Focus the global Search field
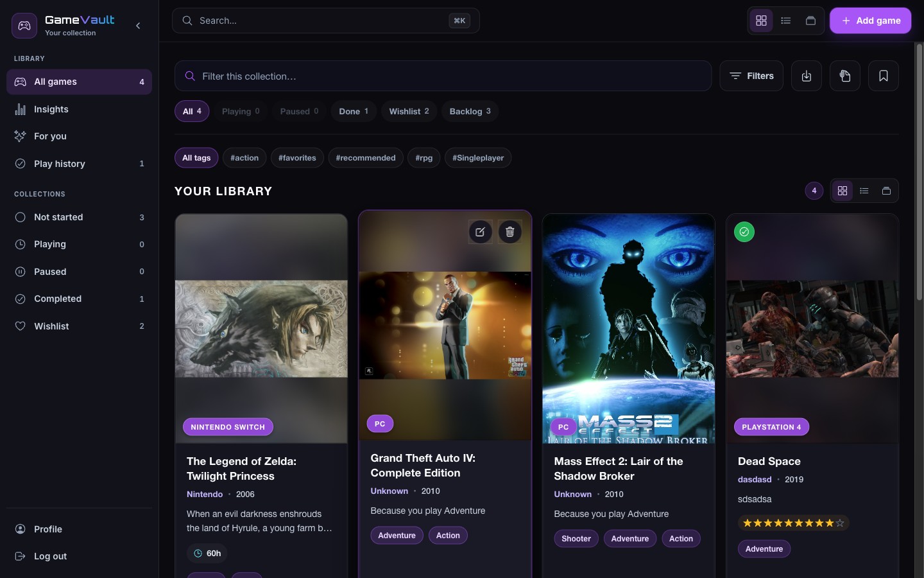The image size is (924, 578). pyautogui.click(x=325, y=21)
